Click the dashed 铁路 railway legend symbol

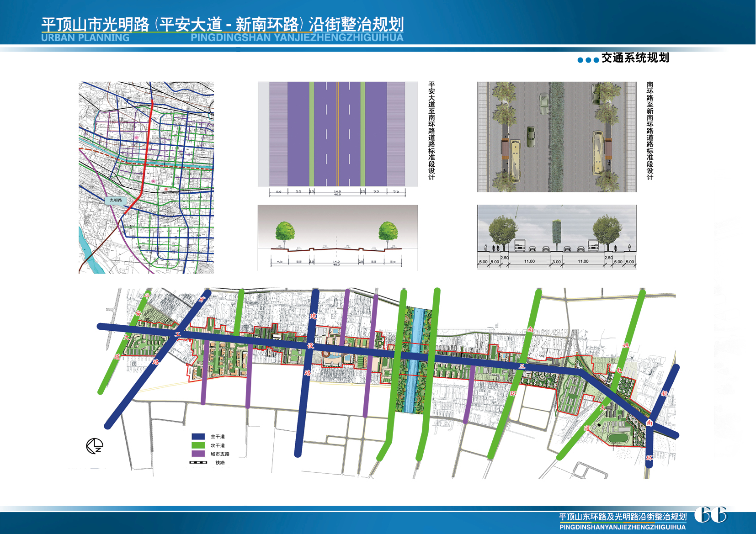(198, 463)
